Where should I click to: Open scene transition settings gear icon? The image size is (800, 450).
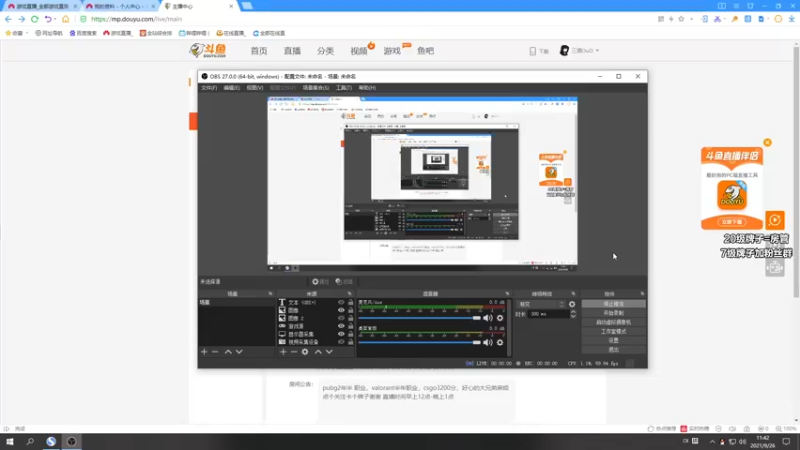572,304
